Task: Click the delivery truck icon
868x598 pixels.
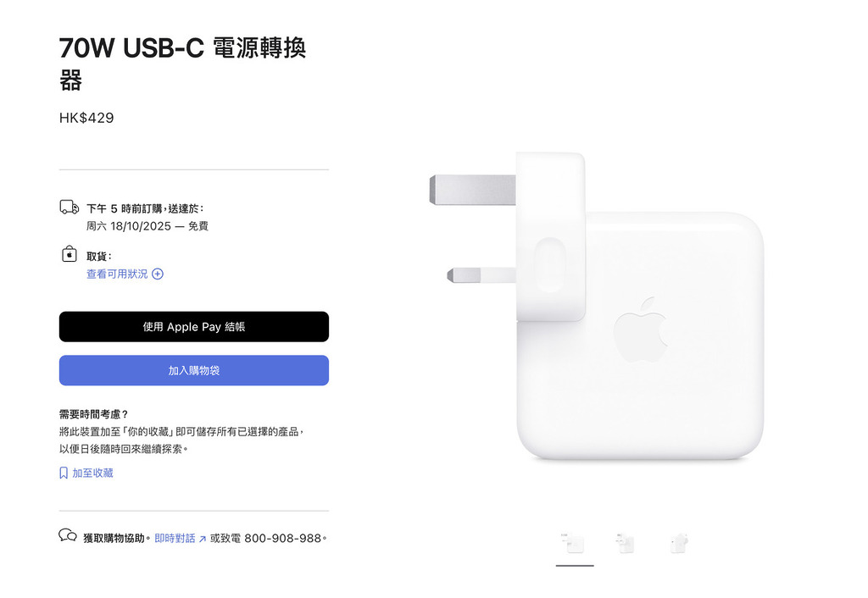Action: click(70, 208)
